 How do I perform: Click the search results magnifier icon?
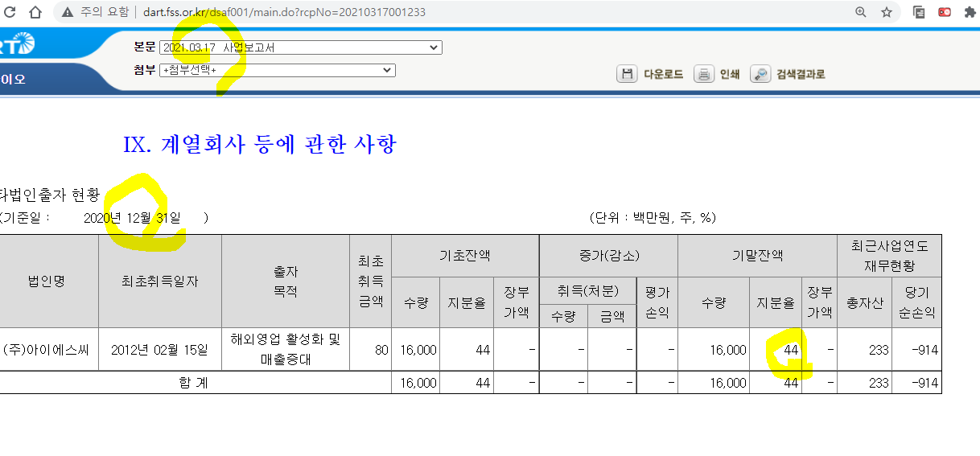[x=760, y=74]
